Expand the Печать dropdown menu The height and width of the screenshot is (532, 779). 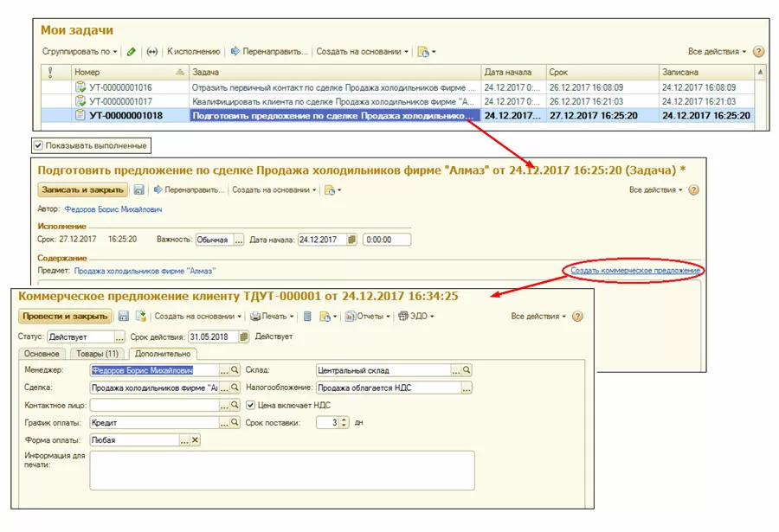(273, 317)
